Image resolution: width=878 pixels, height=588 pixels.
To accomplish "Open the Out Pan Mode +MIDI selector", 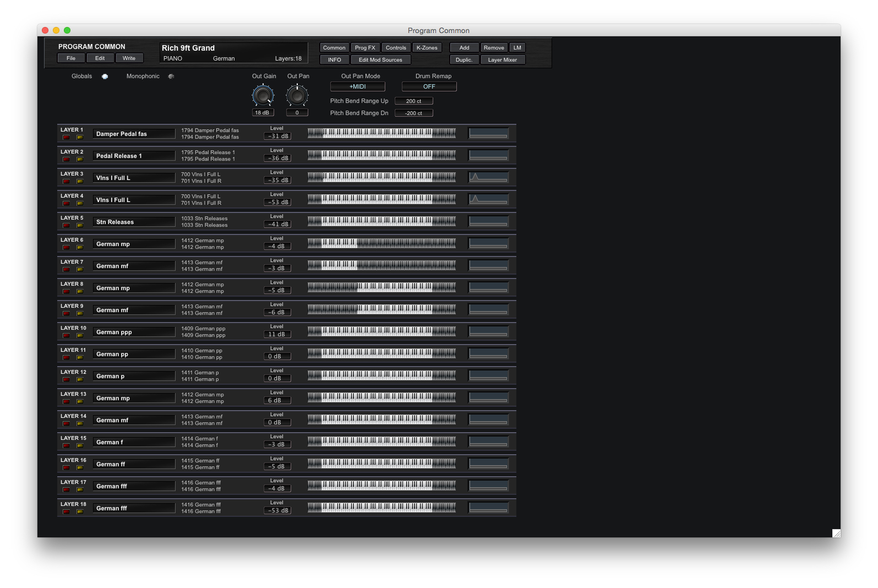I will coord(357,86).
